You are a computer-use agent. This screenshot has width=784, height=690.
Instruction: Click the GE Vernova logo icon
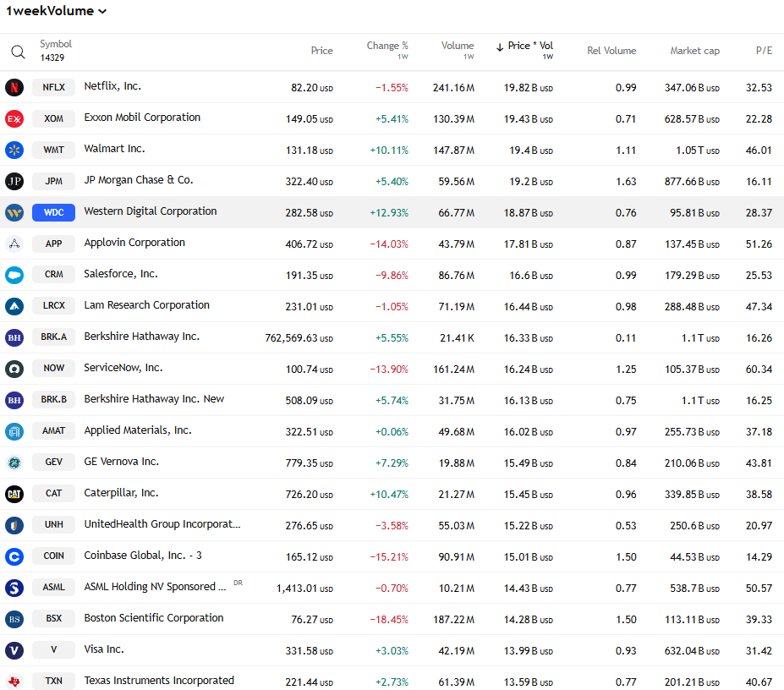coord(14,463)
